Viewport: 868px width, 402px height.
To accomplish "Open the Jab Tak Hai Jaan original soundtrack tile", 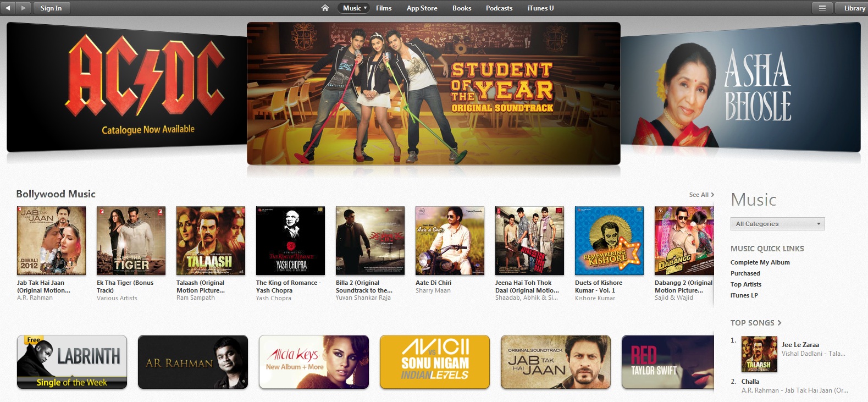I will click(556, 362).
